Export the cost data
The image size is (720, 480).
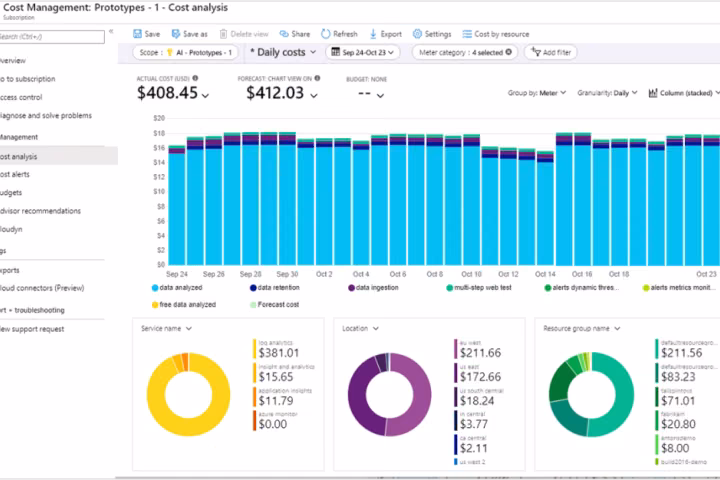click(x=386, y=34)
